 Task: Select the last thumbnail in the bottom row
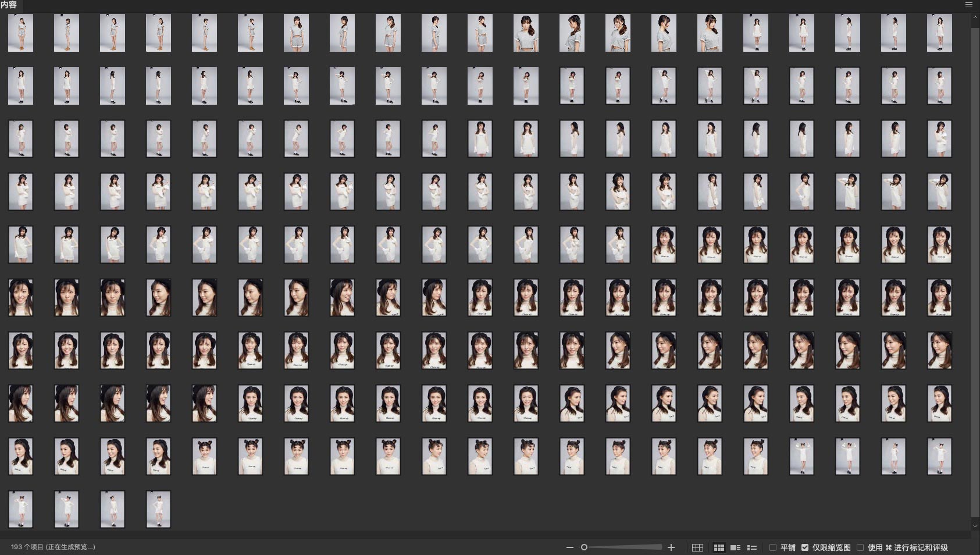(x=158, y=509)
